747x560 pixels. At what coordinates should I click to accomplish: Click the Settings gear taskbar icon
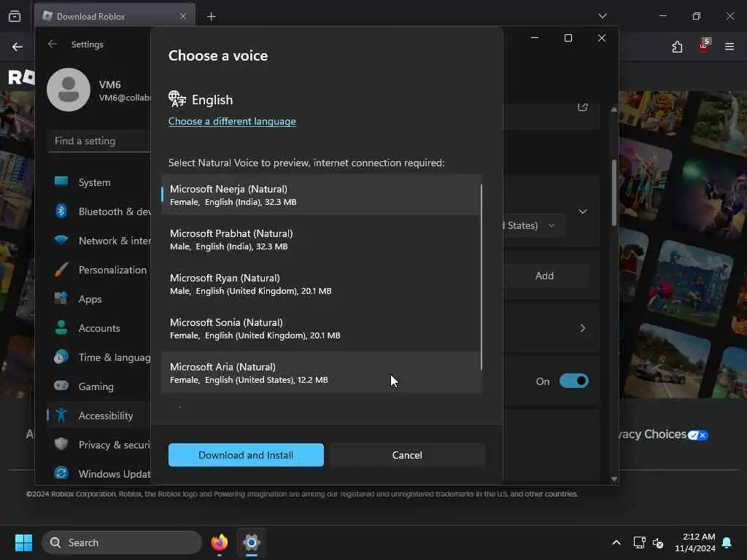pyautogui.click(x=252, y=542)
